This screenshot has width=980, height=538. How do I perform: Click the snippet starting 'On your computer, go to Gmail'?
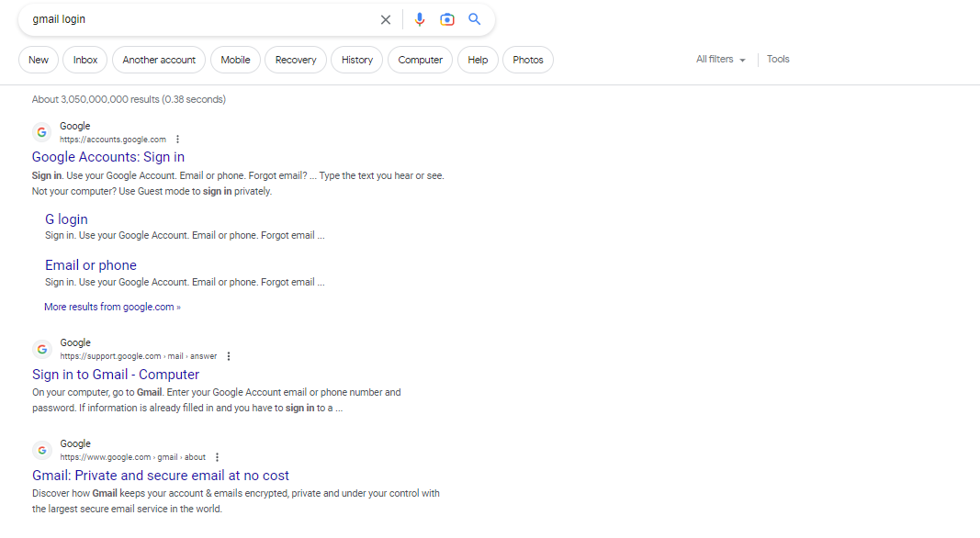pyautogui.click(x=217, y=400)
